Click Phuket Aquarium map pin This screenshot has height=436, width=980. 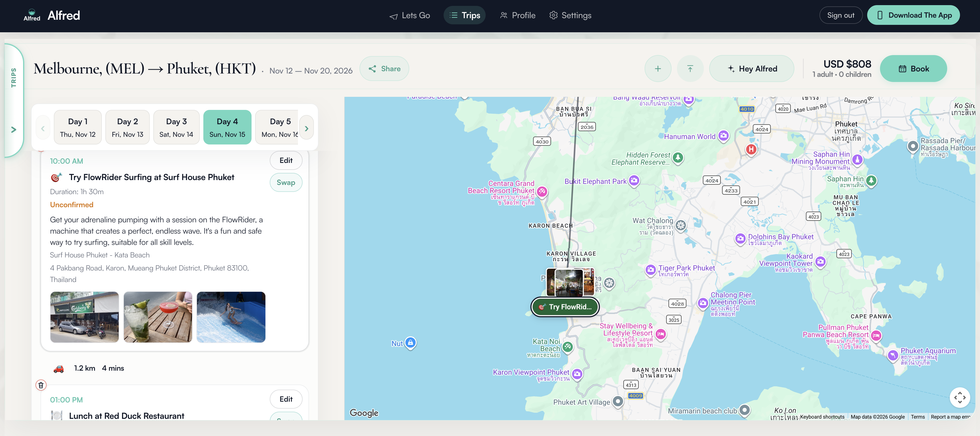(893, 356)
